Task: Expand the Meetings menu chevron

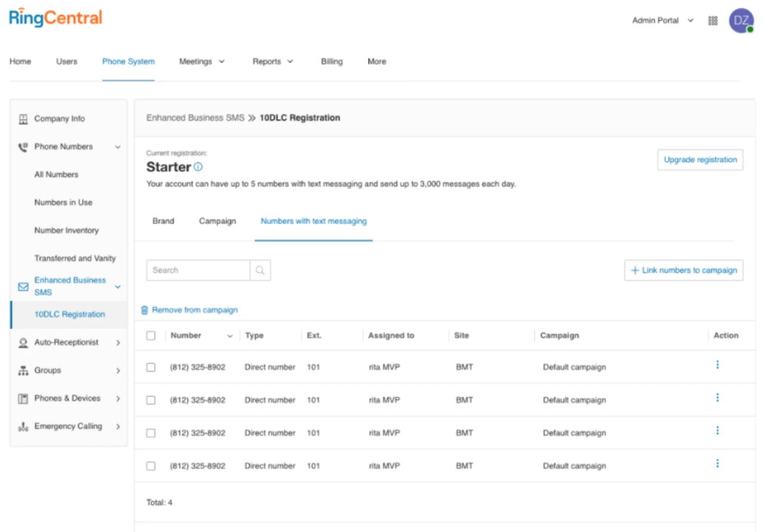Action: [x=222, y=62]
